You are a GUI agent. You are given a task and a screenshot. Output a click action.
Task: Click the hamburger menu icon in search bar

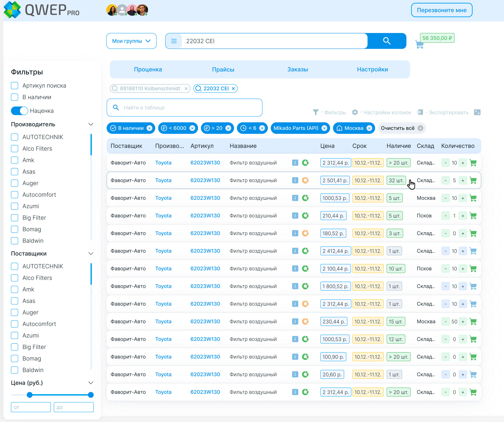pyautogui.click(x=174, y=41)
